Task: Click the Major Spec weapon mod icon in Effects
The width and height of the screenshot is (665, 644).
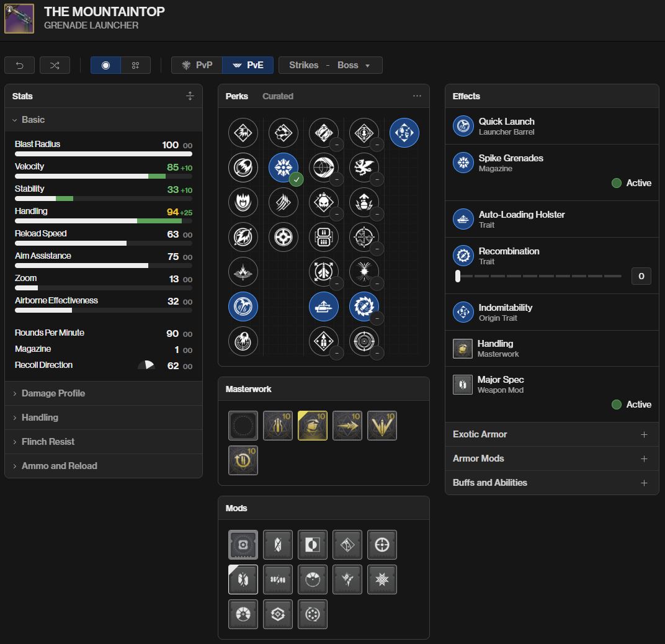Action: pos(463,385)
